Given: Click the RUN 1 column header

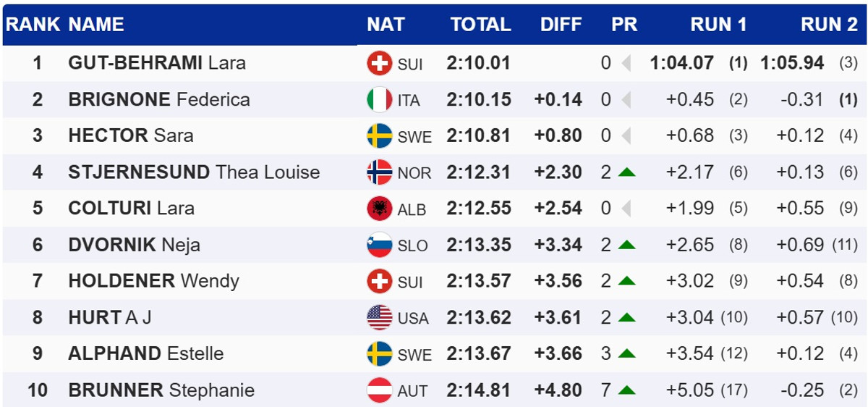Looking at the screenshot, I should pyautogui.click(x=718, y=25).
